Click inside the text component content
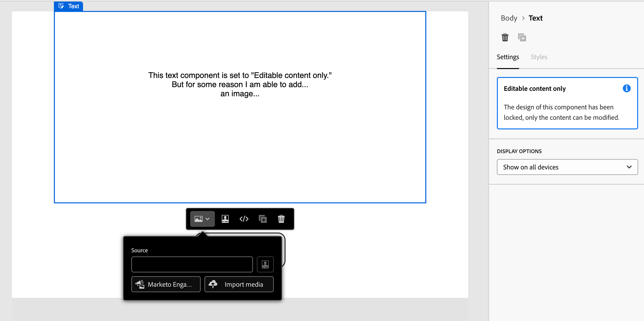The height and width of the screenshot is (321, 644). click(x=240, y=84)
